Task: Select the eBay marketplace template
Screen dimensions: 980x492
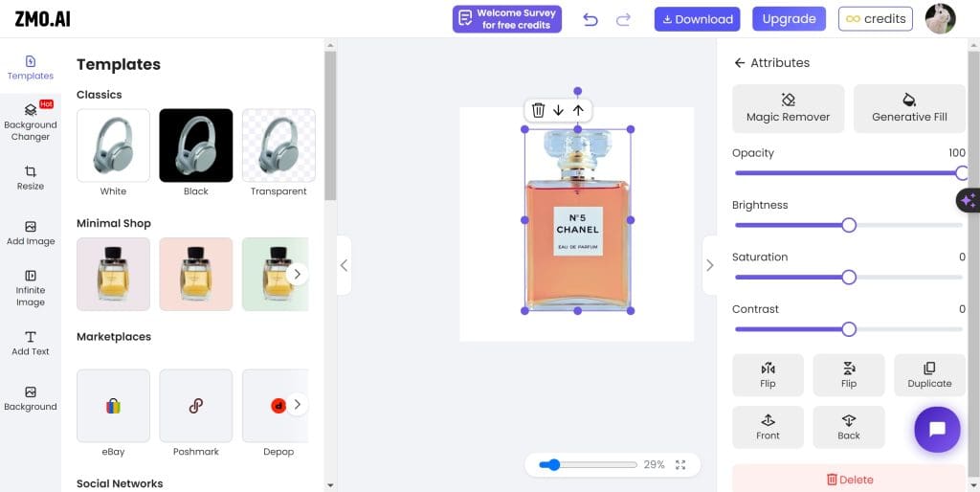Action: pos(113,406)
